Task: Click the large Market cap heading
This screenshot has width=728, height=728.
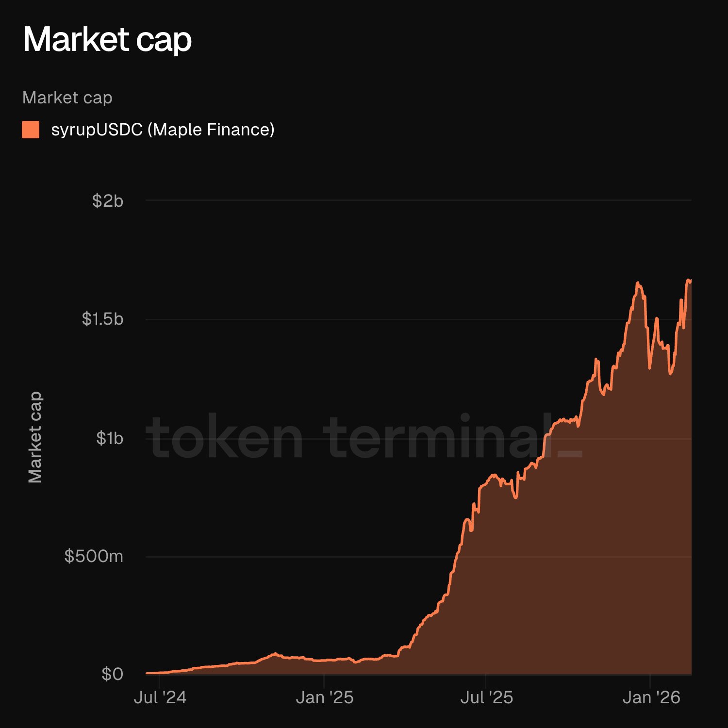Action: pyautogui.click(x=107, y=39)
